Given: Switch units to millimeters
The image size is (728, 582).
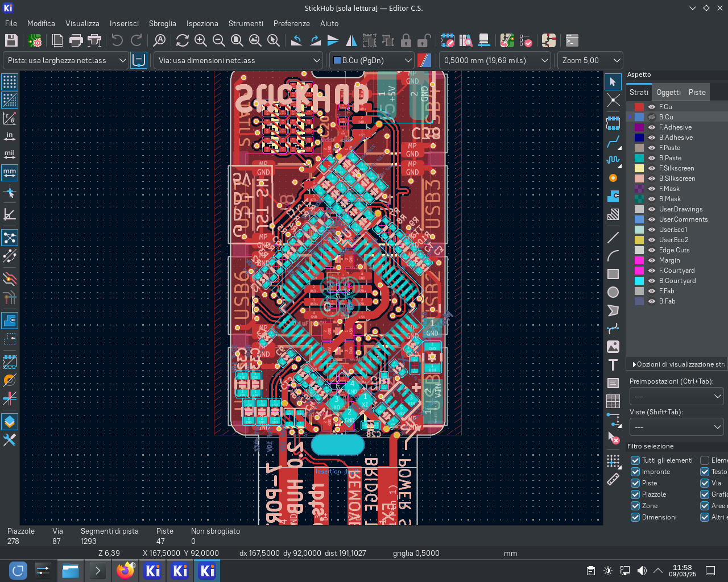Looking at the screenshot, I should click(10, 172).
